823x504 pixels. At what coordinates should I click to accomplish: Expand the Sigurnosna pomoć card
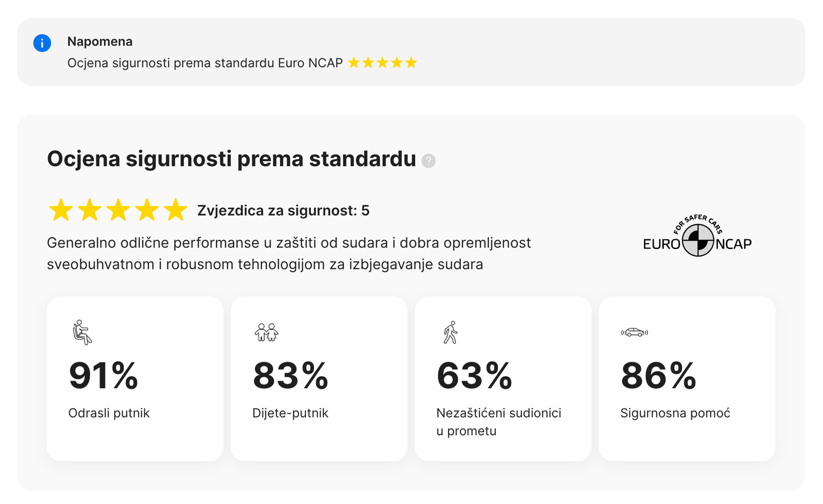point(688,381)
